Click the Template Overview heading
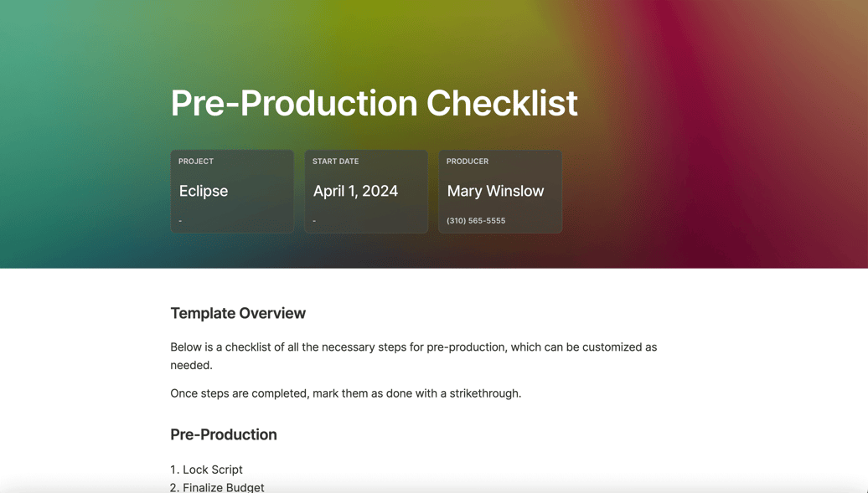 [238, 313]
